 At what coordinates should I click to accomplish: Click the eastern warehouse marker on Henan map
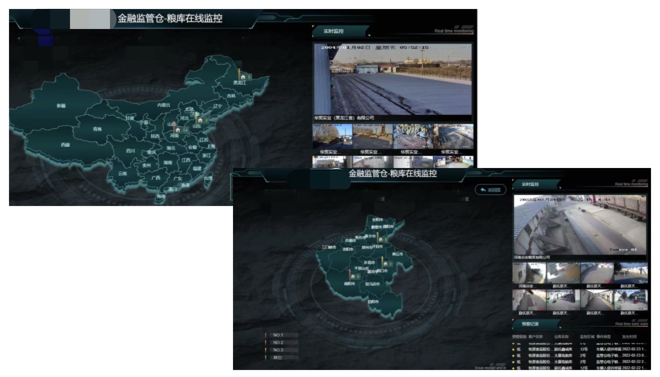tap(385, 263)
